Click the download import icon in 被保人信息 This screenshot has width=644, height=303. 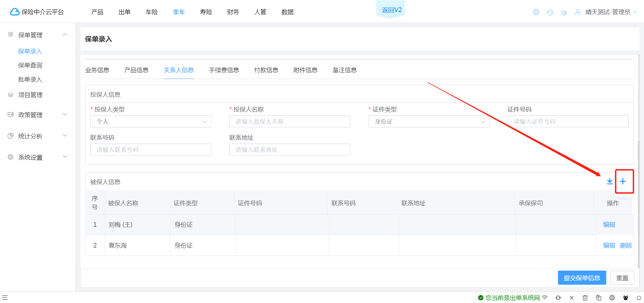point(610,181)
